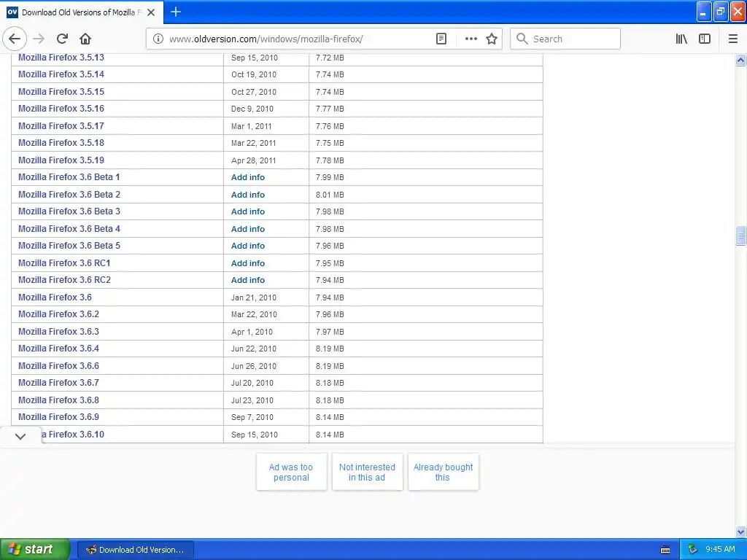
Task: Click the page scrollbar down arrow
Action: pos(741,532)
